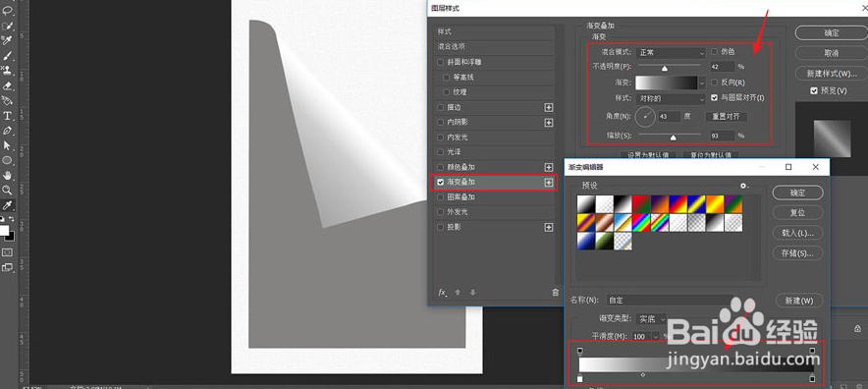Adjust the 缩放 scale slider handle
The image size is (868, 389).
click(674, 138)
